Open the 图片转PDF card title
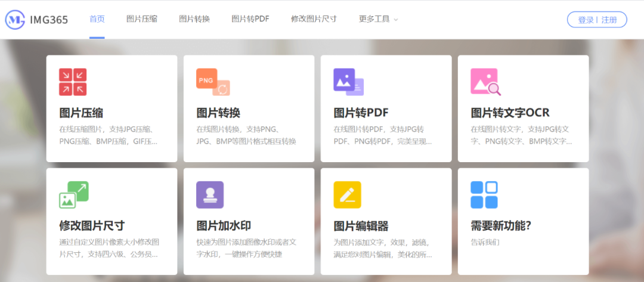Viewport: 644px width, 282px height. [361, 113]
